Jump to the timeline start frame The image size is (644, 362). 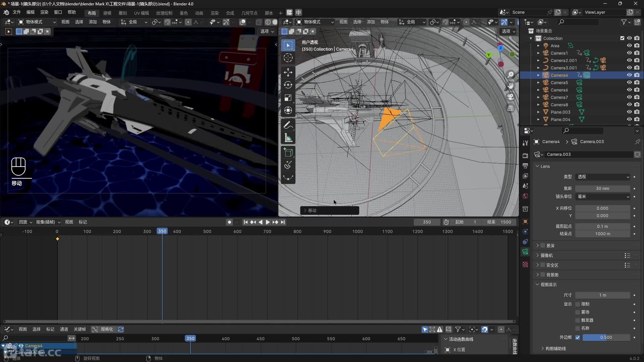point(246,222)
